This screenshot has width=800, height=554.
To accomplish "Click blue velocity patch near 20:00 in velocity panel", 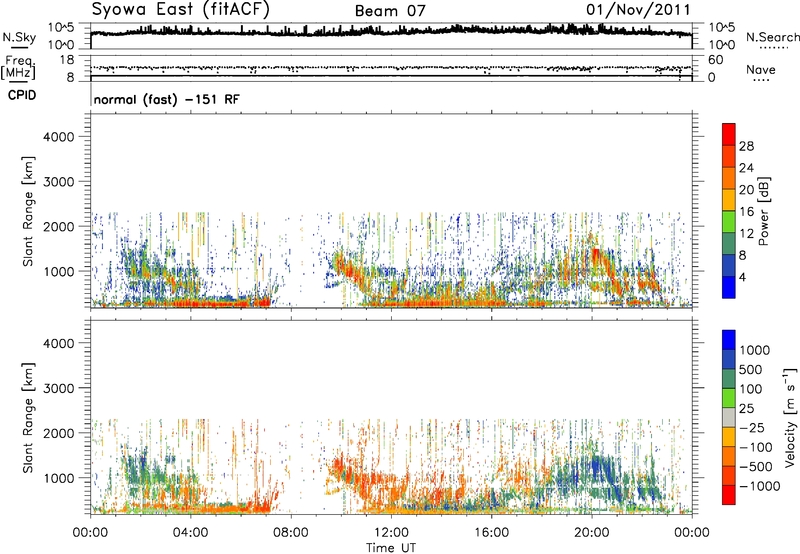I will (596, 467).
